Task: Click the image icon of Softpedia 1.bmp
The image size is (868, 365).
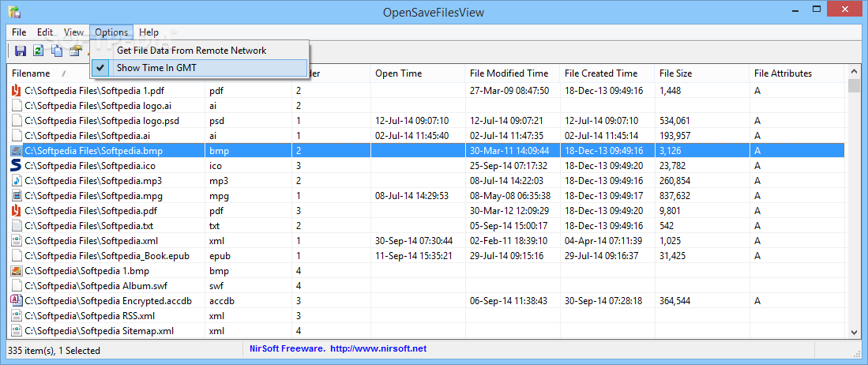Action: [17, 271]
